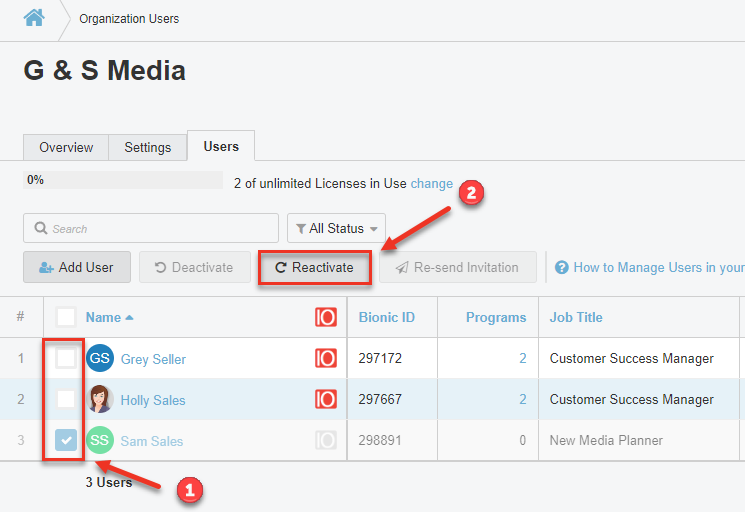Click the home icon in breadcrumb
Screen dimensions: 745x512
[x=34, y=18]
